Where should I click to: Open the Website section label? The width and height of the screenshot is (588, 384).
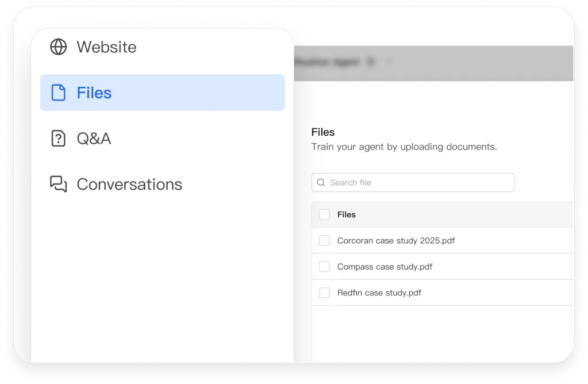[x=106, y=47]
